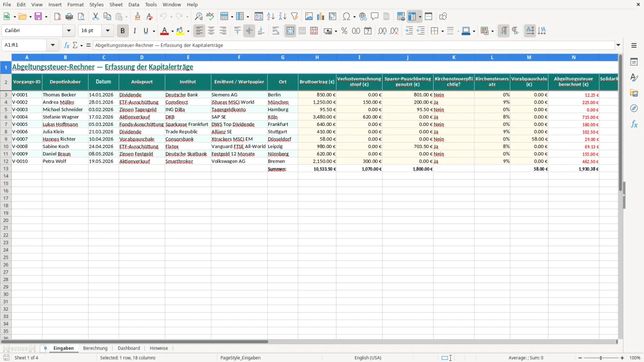
Task: Toggle Print Preview
Action: tap(81, 17)
